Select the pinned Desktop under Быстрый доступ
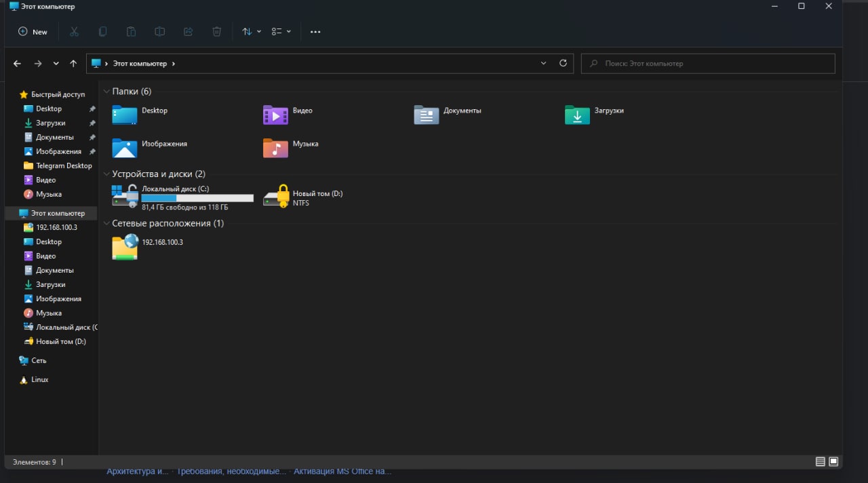This screenshot has height=483, width=868. coord(49,109)
